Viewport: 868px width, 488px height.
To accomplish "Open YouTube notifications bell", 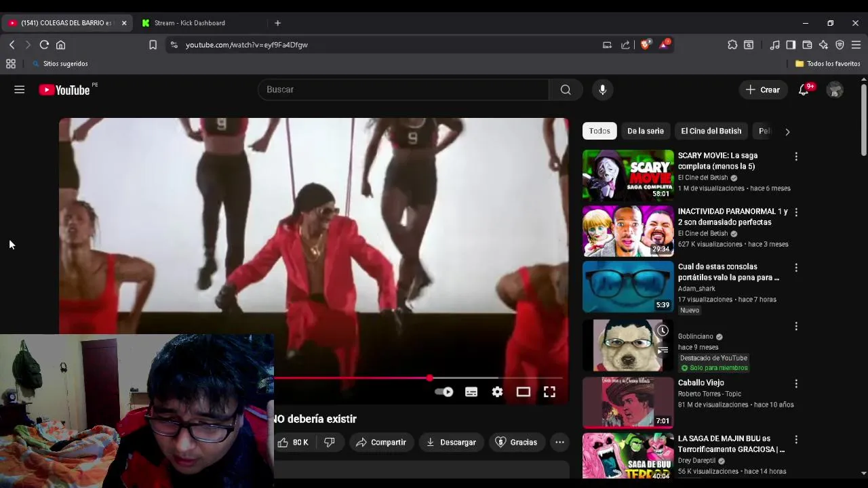I will tap(804, 89).
